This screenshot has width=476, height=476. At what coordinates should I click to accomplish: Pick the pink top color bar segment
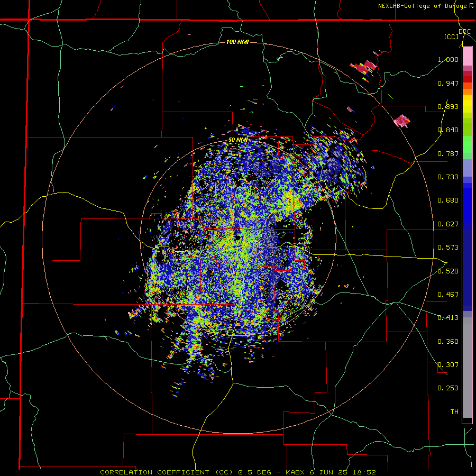click(467, 57)
